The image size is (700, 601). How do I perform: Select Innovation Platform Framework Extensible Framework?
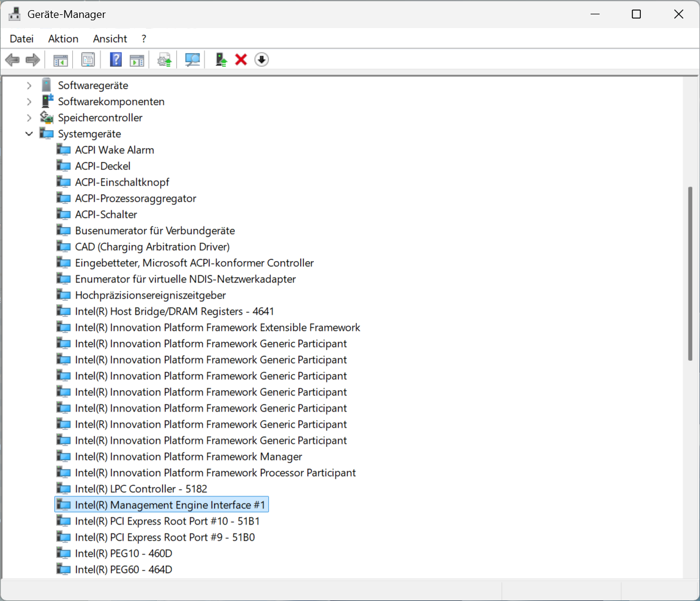pyautogui.click(x=218, y=327)
